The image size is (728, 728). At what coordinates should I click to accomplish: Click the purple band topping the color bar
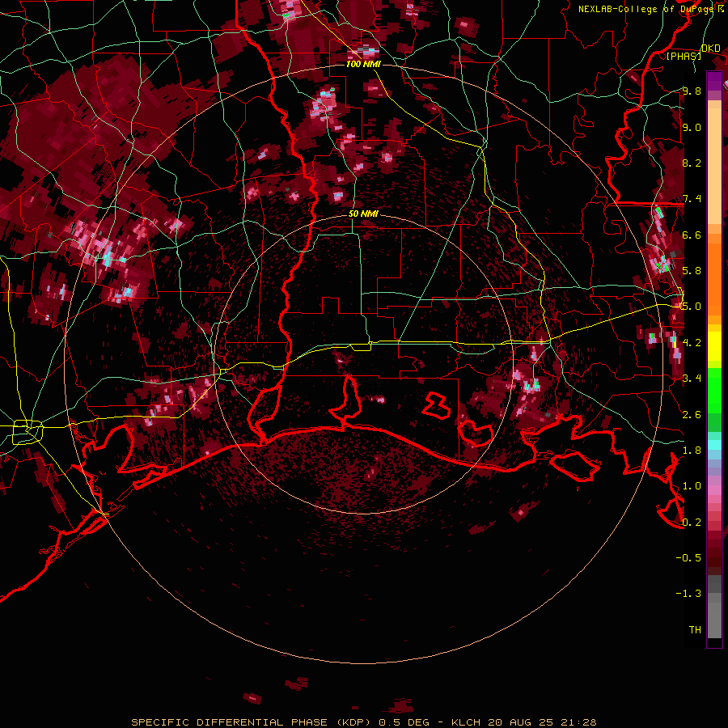pyautogui.click(x=714, y=80)
